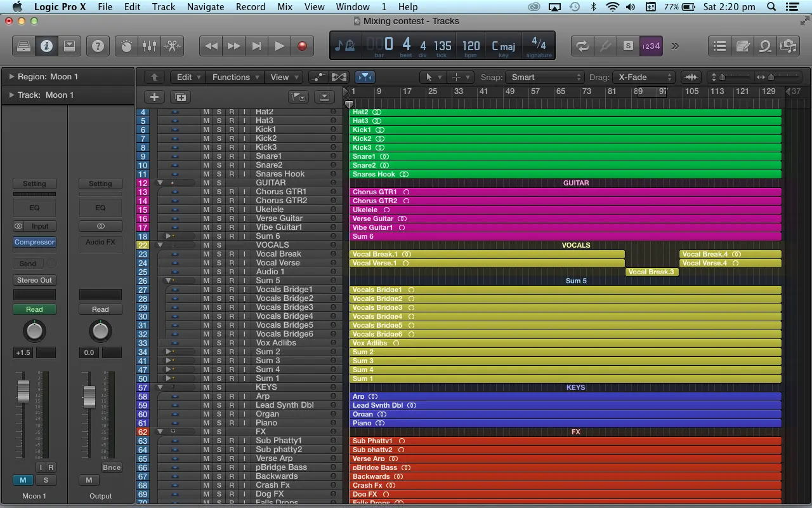812x508 pixels.
Task: Click the Fast Forward transport button
Action: 233,46
